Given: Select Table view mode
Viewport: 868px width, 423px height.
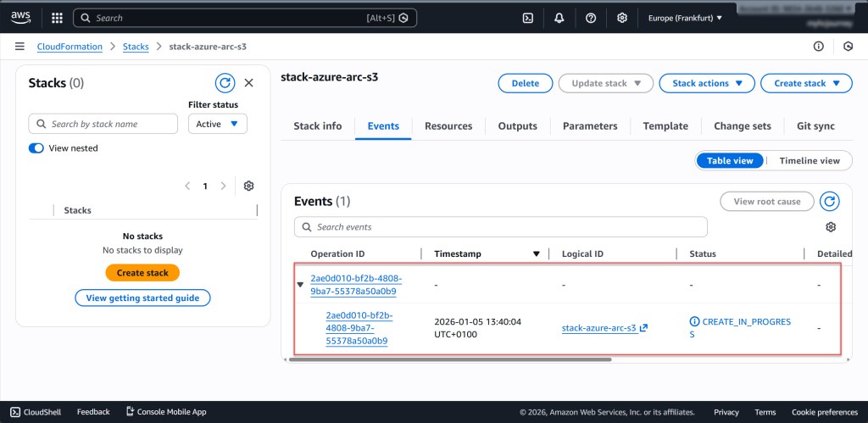Looking at the screenshot, I should point(730,161).
